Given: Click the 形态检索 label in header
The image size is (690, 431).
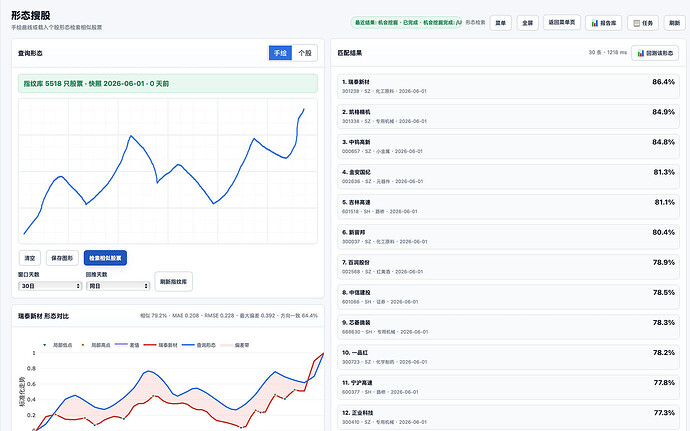Looking at the screenshot, I should coord(475,22).
